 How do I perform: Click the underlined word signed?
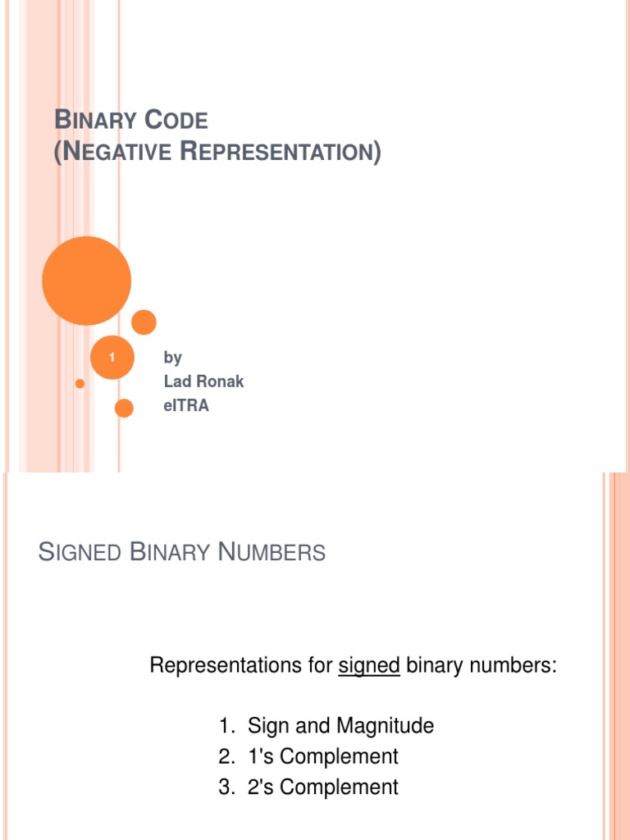point(368,666)
